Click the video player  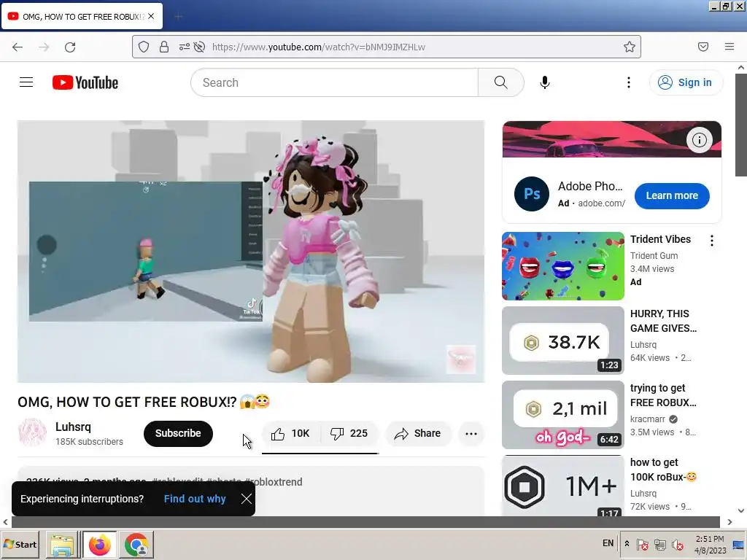point(251,251)
